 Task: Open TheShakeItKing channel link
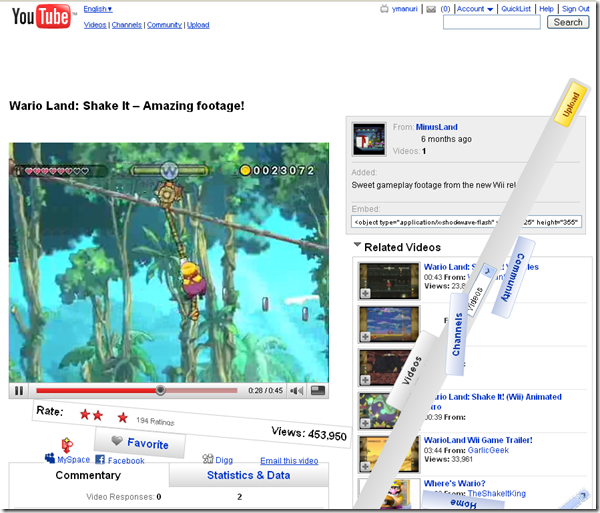click(x=497, y=493)
